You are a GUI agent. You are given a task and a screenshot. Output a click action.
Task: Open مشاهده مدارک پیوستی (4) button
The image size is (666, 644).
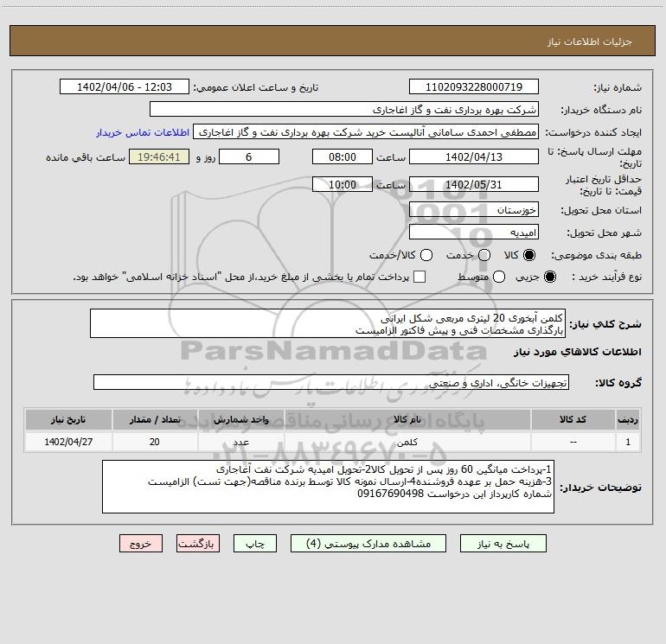368,544
